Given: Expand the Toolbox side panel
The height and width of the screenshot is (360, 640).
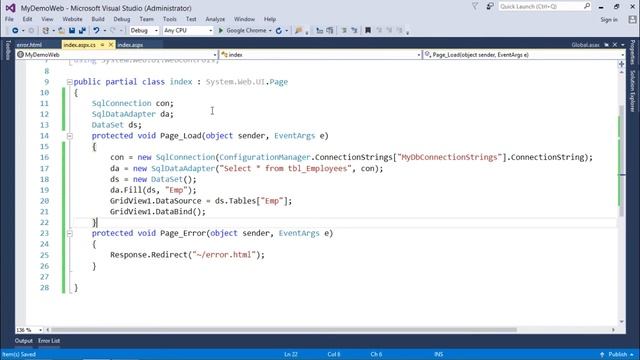Looking at the screenshot, I should pos(7,51).
